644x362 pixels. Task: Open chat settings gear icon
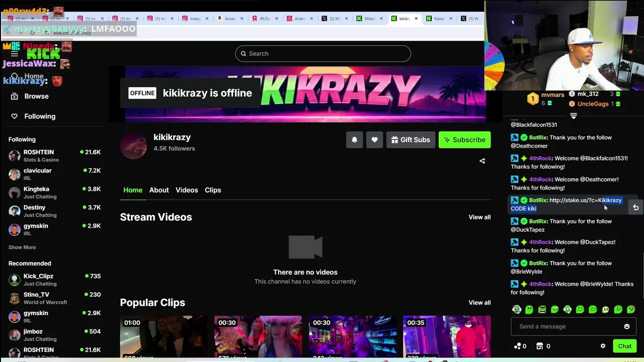point(603,346)
